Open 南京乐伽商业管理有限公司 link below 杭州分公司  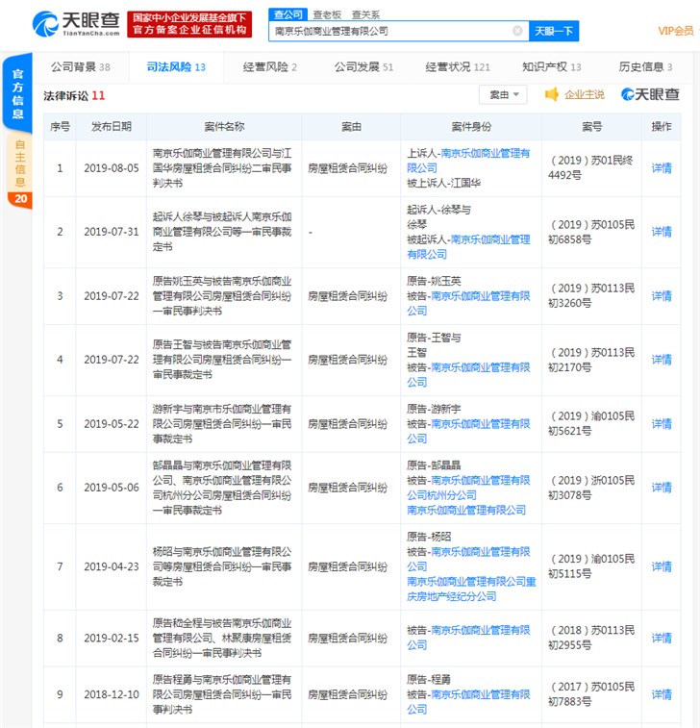tap(466, 510)
